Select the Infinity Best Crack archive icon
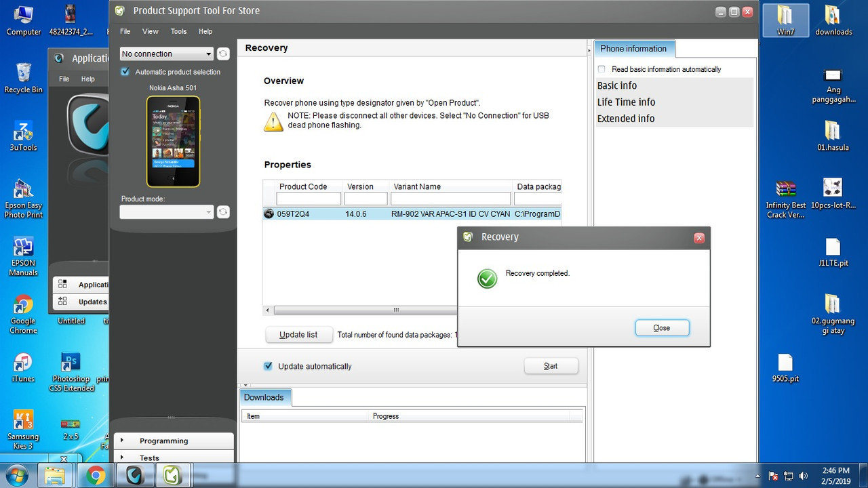This screenshot has height=488, width=868. [786, 199]
